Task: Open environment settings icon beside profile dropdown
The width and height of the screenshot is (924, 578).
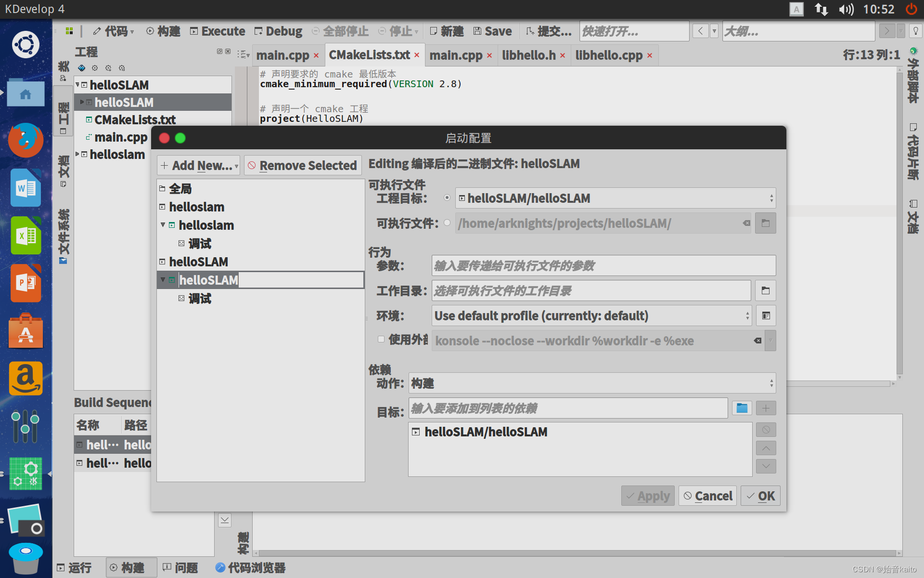Action: (766, 315)
